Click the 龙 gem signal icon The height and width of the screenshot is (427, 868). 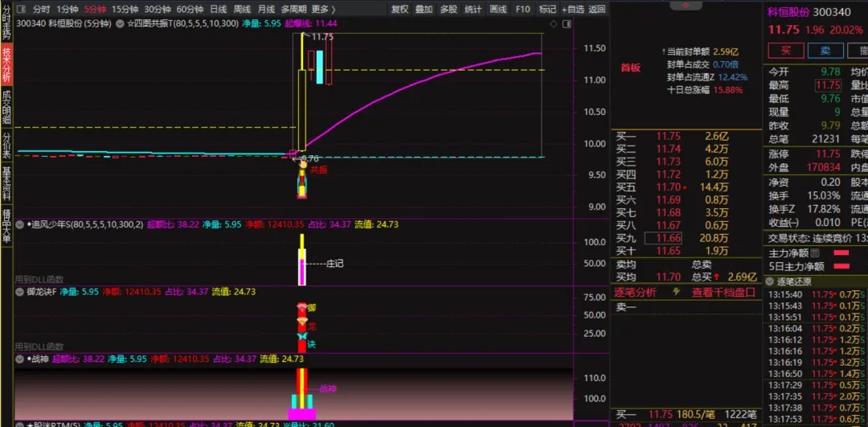(301, 322)
